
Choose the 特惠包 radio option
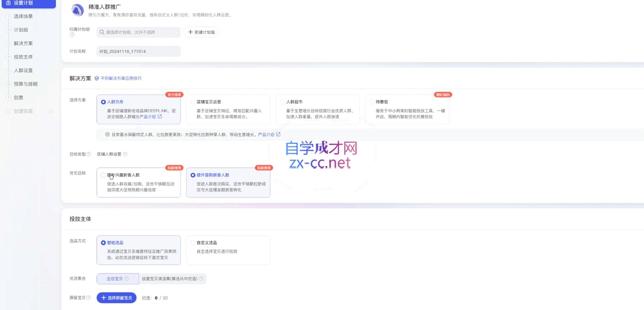point(372,102)
